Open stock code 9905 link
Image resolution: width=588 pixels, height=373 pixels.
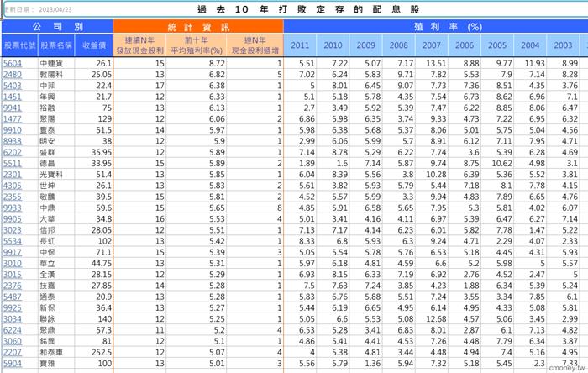click(13, 219)
